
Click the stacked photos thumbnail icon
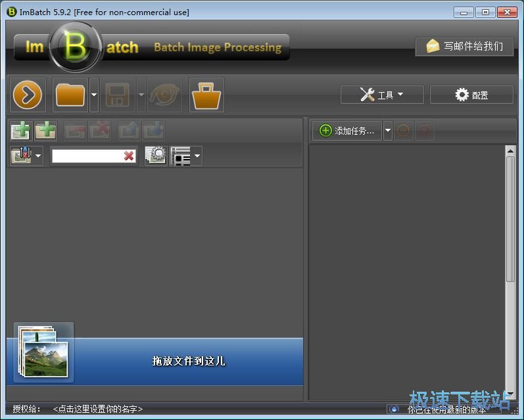click(x=44, y=352)
